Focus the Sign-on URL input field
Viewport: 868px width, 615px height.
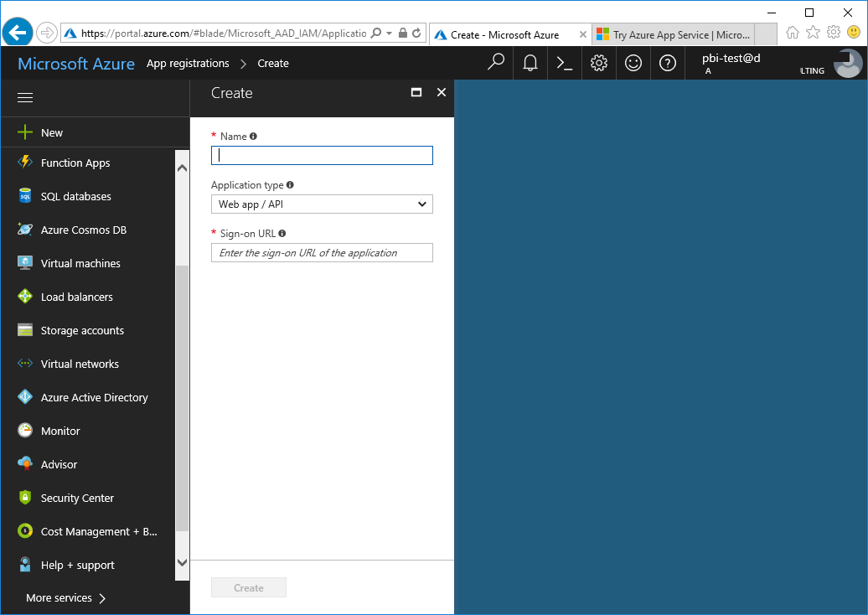[x=322, y=253]
